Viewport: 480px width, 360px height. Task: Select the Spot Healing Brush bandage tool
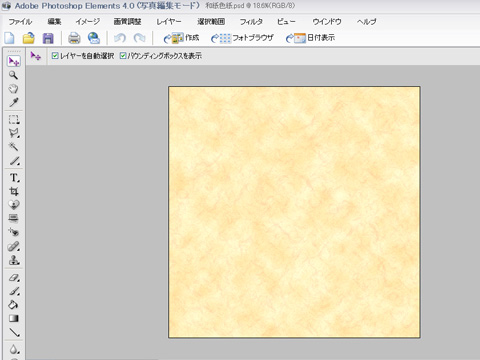(x=14, y=246)
